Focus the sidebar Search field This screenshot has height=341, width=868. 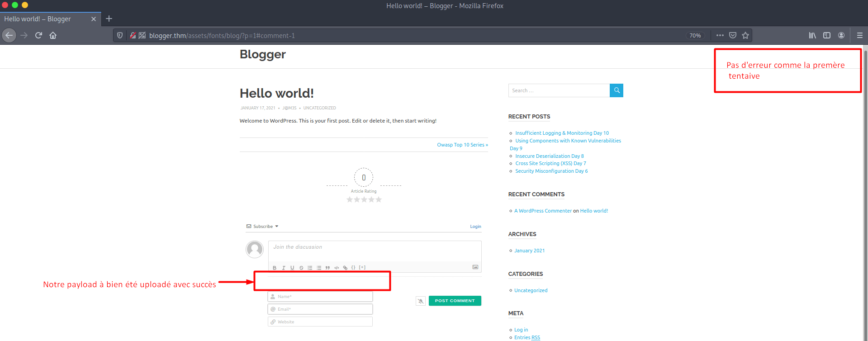(559, 90)
